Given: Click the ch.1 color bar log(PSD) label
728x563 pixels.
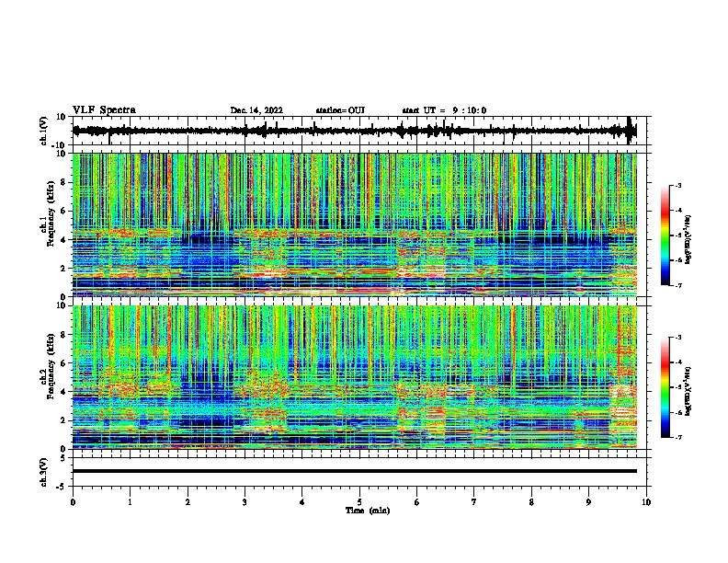Looking at the screenshot, I should tap(688, 239).
